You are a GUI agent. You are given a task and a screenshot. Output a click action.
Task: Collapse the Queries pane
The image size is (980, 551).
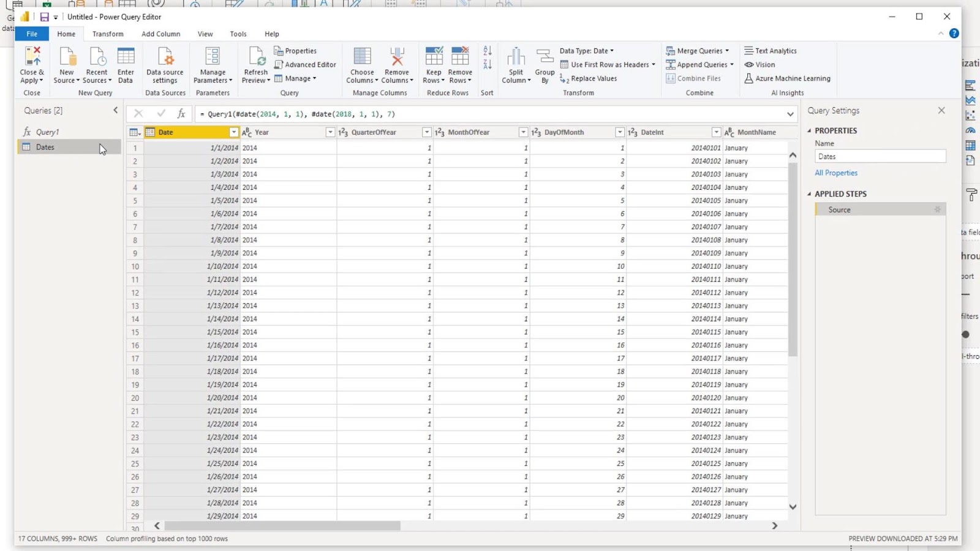[x=116, y=110]
